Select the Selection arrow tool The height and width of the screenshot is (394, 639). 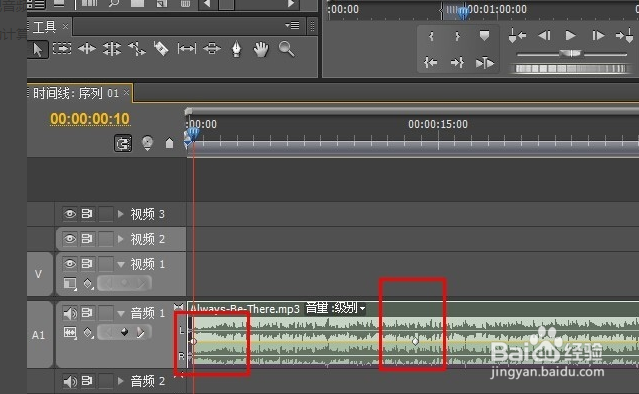tap(37, 49)
